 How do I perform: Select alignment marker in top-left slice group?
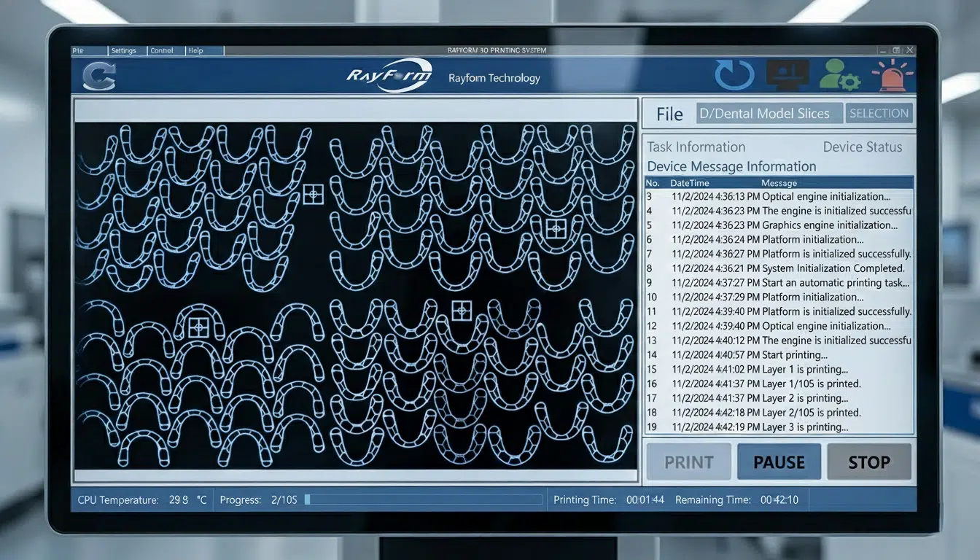click(x=313, y=194)
